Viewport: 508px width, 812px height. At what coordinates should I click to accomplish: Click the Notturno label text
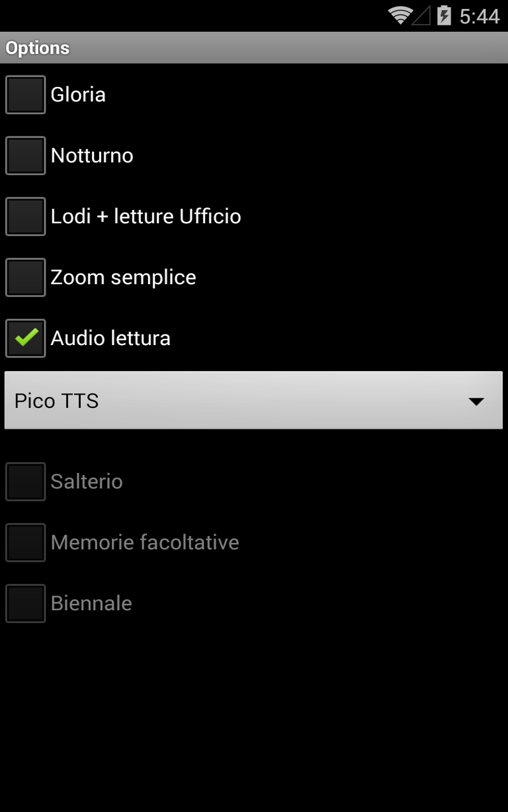(x=92, y=155)
